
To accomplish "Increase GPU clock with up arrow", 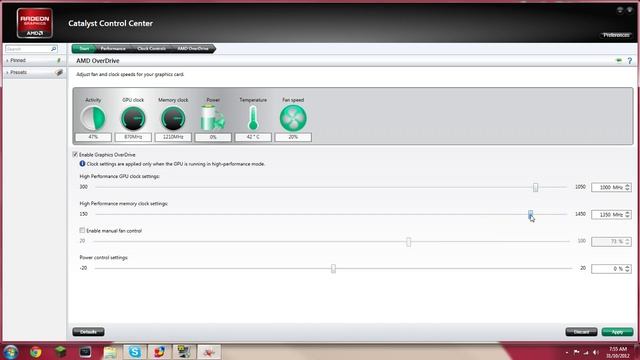I will click(628, 185).
